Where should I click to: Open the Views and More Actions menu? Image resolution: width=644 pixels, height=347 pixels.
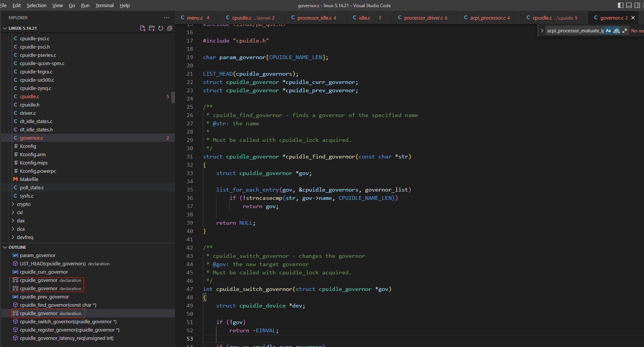pos(166,17)
